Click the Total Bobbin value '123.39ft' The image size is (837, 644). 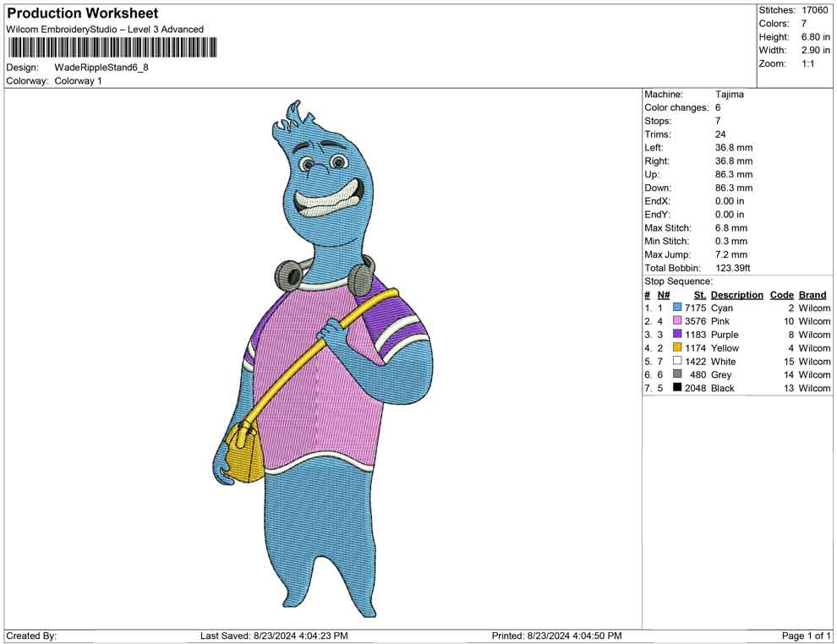pos(732,268)
